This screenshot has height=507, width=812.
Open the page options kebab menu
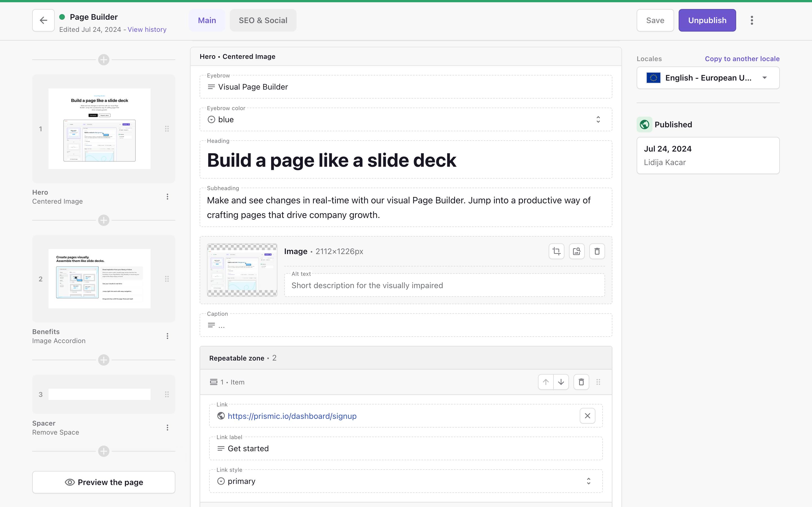pos(752,21)
